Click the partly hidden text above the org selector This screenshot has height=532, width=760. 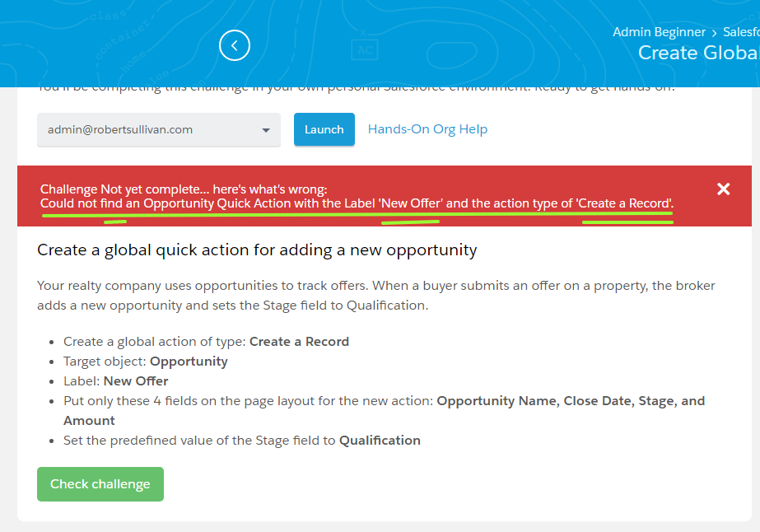tap(356, 89)
